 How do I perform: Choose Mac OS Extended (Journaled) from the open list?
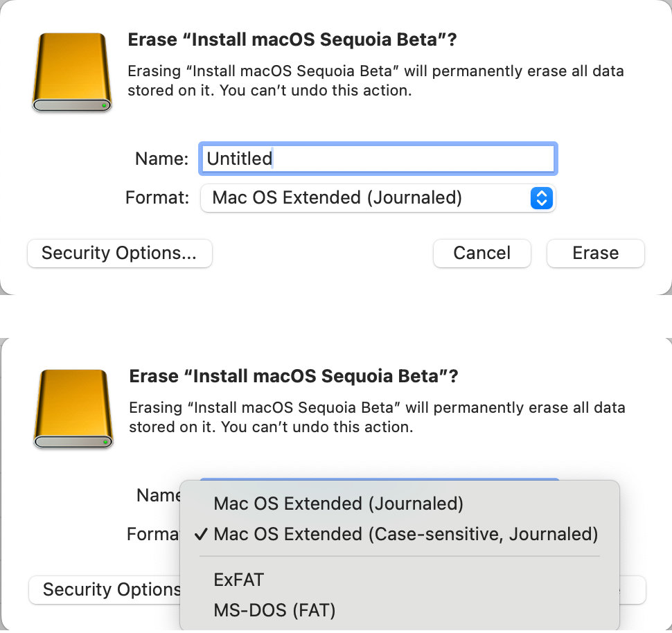pyautogui.click(x=338, y=503)
